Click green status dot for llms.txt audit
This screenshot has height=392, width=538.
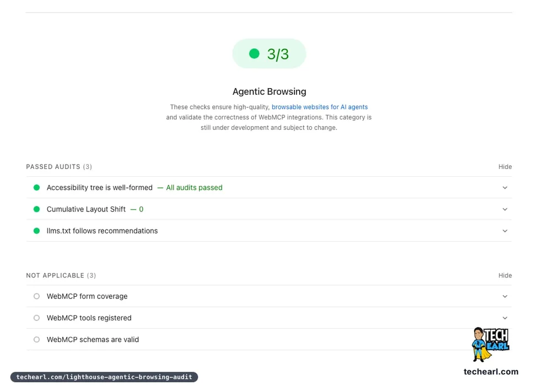(x=36, y=231)
